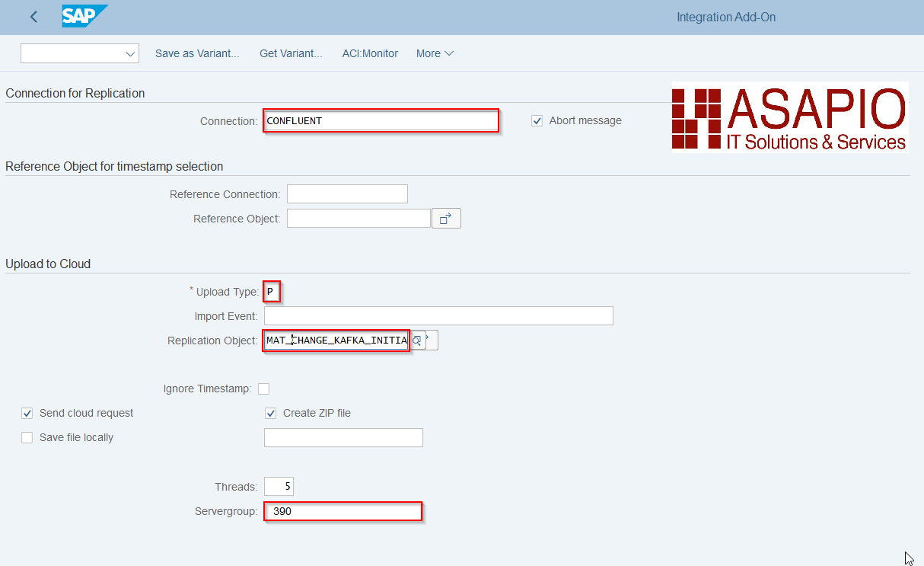Screen dimensions: 924x566
Task: Click the Replication Object field
Action: point(336,340)
